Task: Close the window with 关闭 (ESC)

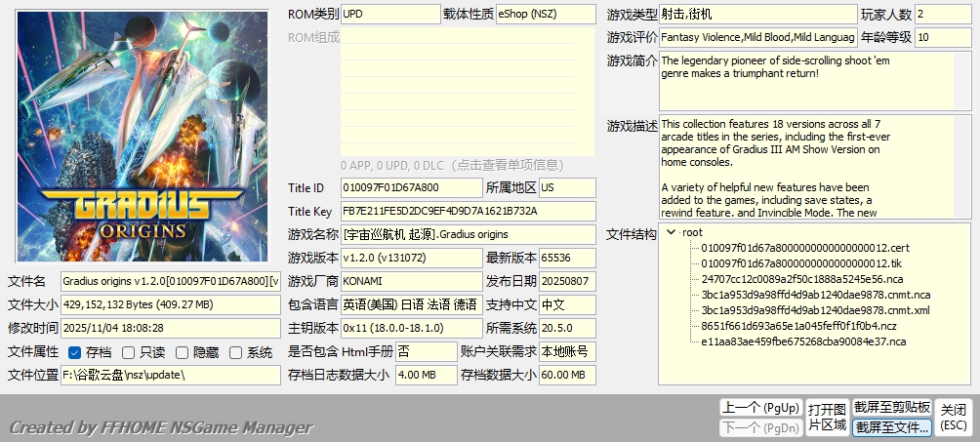Action: (953, 418)
